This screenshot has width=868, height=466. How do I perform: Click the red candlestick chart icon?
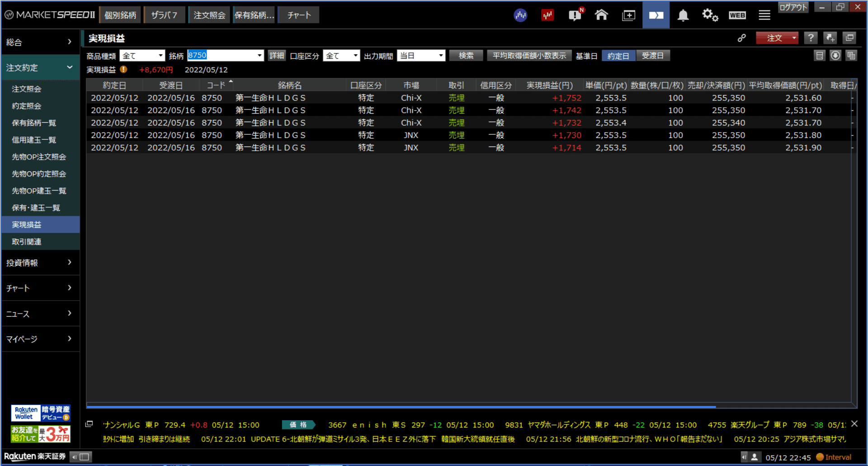point(547,15)
